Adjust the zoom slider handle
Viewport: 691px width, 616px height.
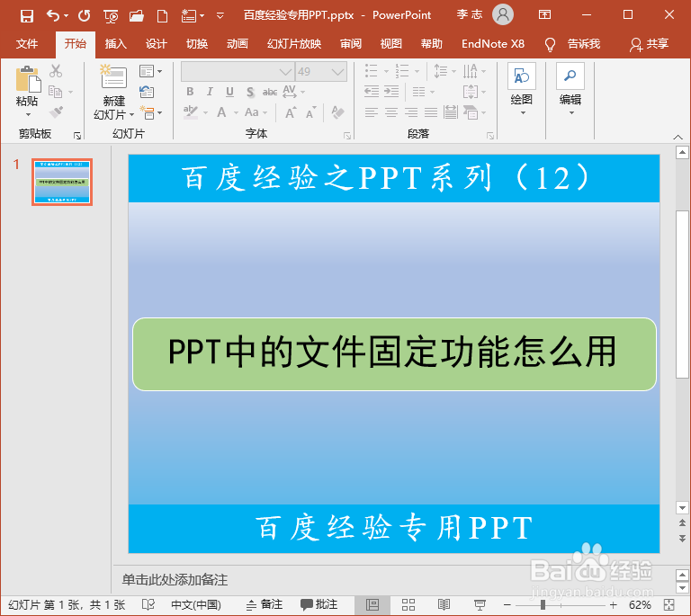(543, 605)
